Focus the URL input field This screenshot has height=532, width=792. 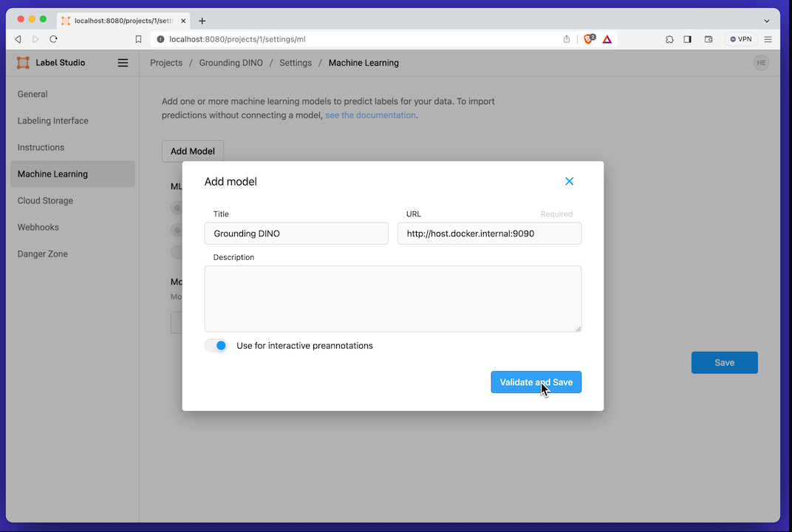(x=489, y=233)
